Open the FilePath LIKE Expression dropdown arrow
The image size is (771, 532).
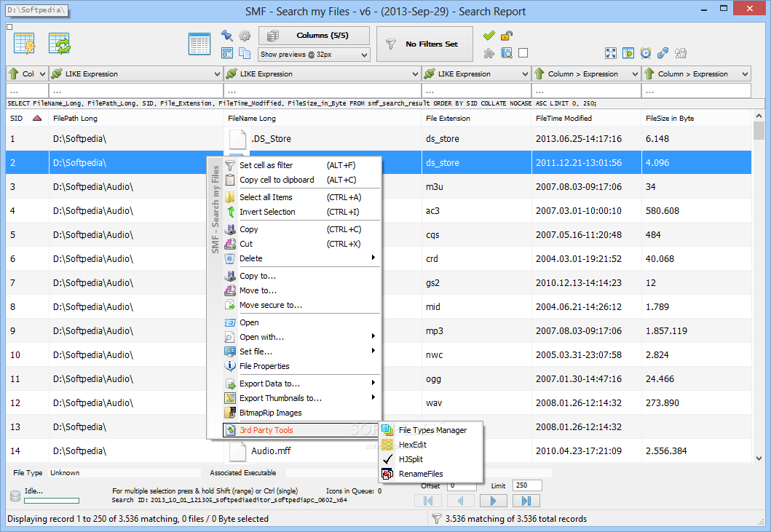217,74
